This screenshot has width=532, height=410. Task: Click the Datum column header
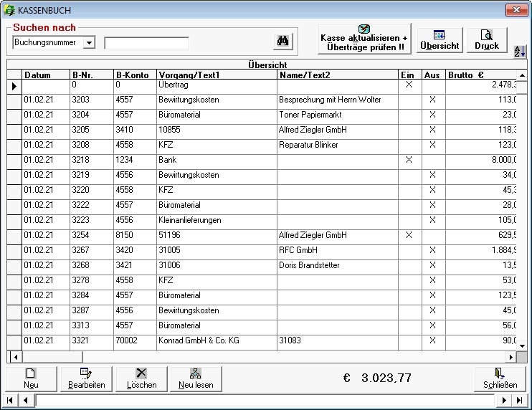[46, 75]
